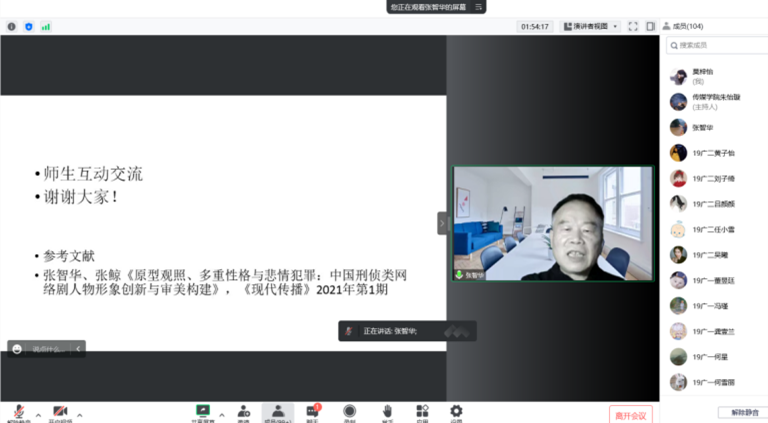Click the 解除静音 unmute button
This screenshot has height=423, width=768.
click(741, 412)
